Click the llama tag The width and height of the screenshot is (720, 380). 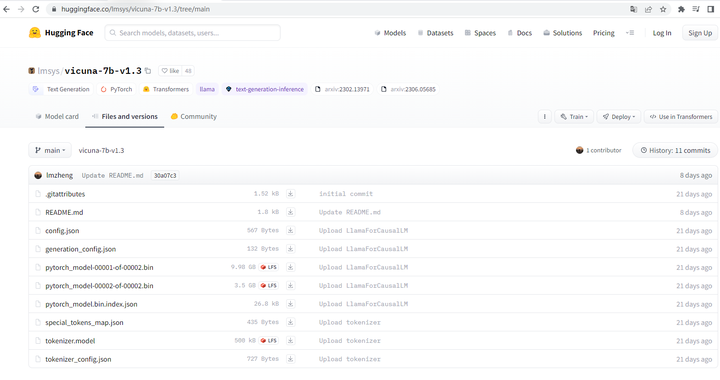(207, 89)
